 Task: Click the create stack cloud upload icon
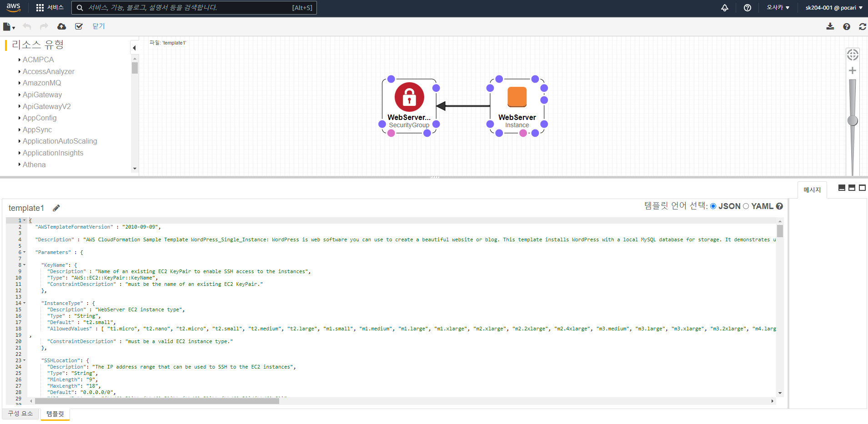[61, 26]
